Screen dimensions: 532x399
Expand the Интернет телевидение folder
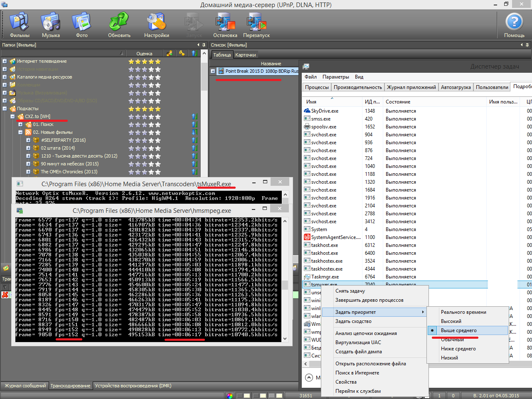point(5,62)
